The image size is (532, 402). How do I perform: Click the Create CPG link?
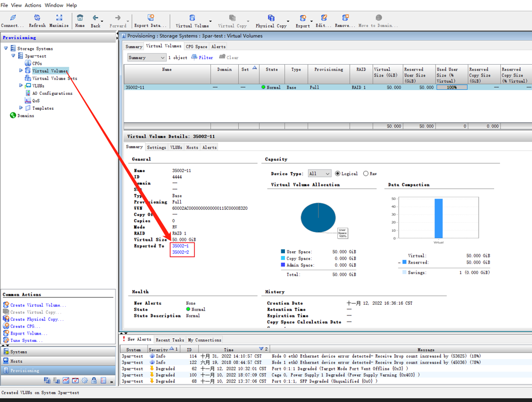[25, 326]
